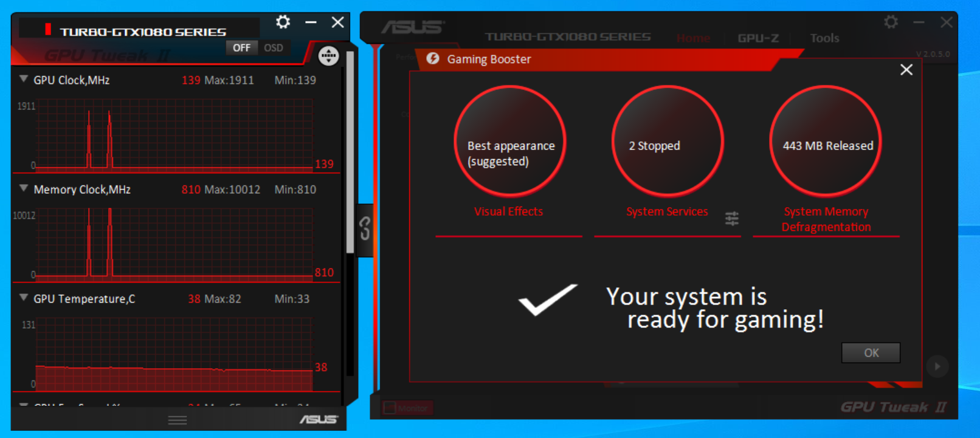980x438 pixels.
Task: Click the monitor window vertical scrollbar
Action: coord(350,152)
